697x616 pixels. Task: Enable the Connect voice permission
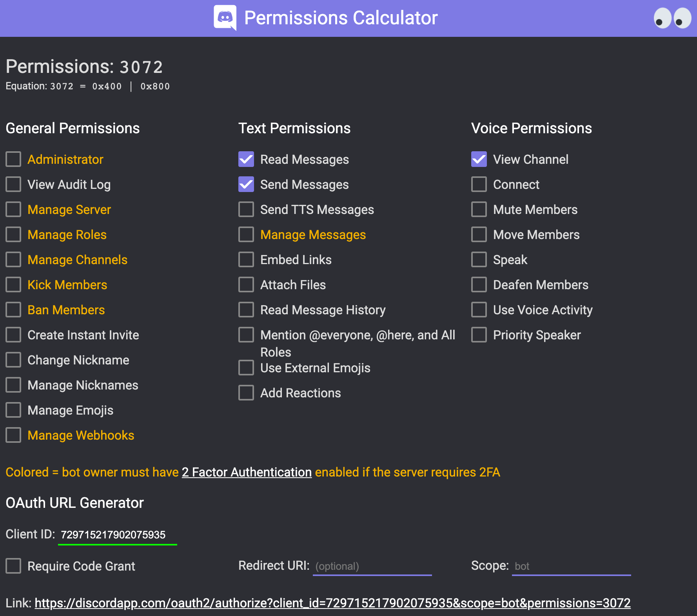(x=479, y=184)
